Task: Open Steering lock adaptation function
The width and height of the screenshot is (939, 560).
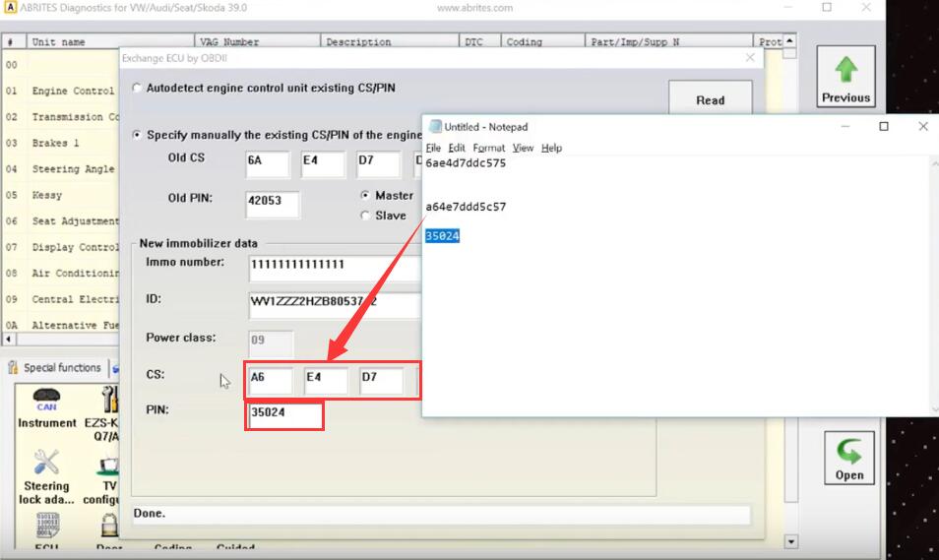Action: coord(46,477)
